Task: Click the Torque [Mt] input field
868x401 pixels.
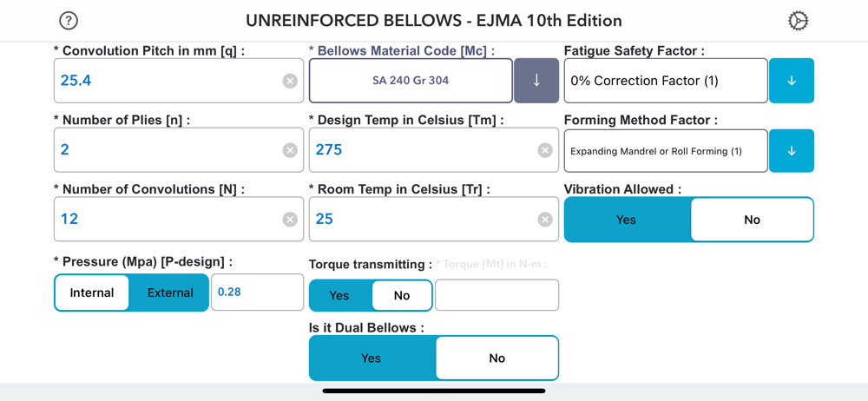Action: pos(496,295)
